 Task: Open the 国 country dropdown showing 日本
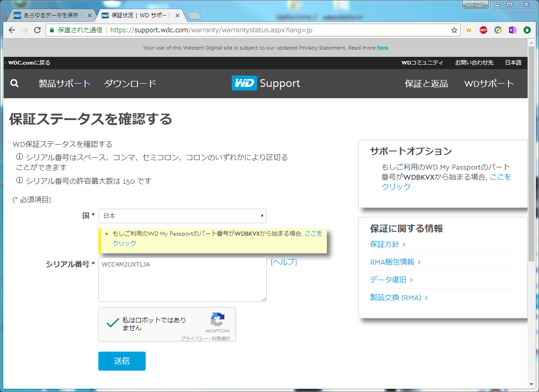182,216
